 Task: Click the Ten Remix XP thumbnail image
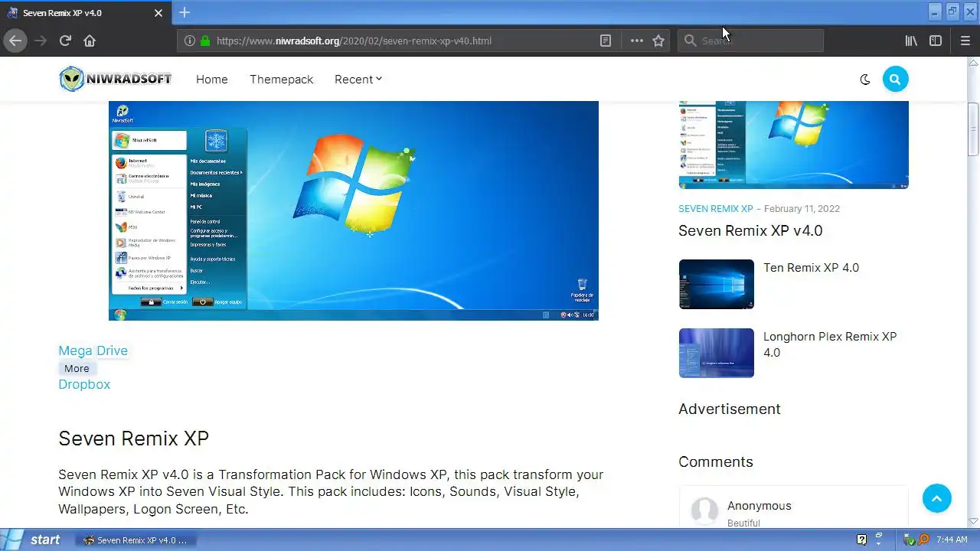tap(717, 284)
